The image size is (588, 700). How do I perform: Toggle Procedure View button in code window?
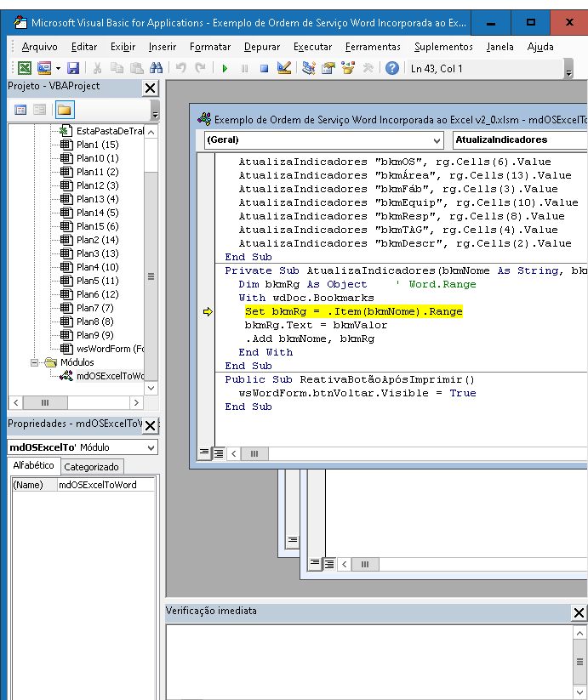point(204,453)
